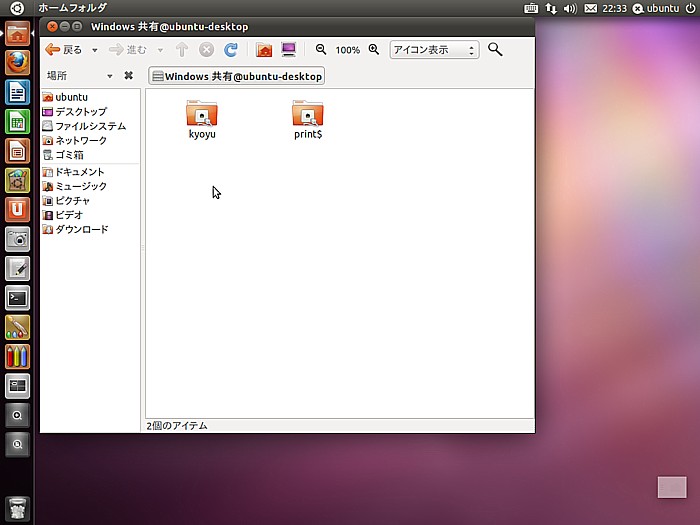
Task: Open the アイコン表示 view mode dropdown
Action: click(434, 50)
